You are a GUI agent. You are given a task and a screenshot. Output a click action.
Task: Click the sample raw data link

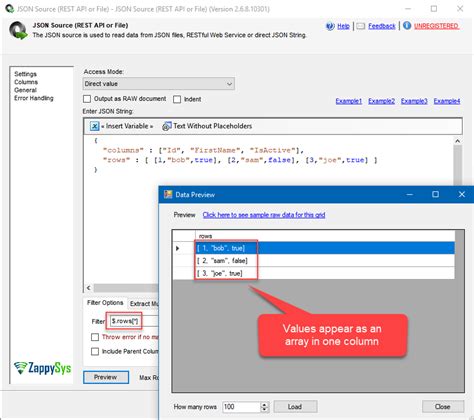point(264,215)
